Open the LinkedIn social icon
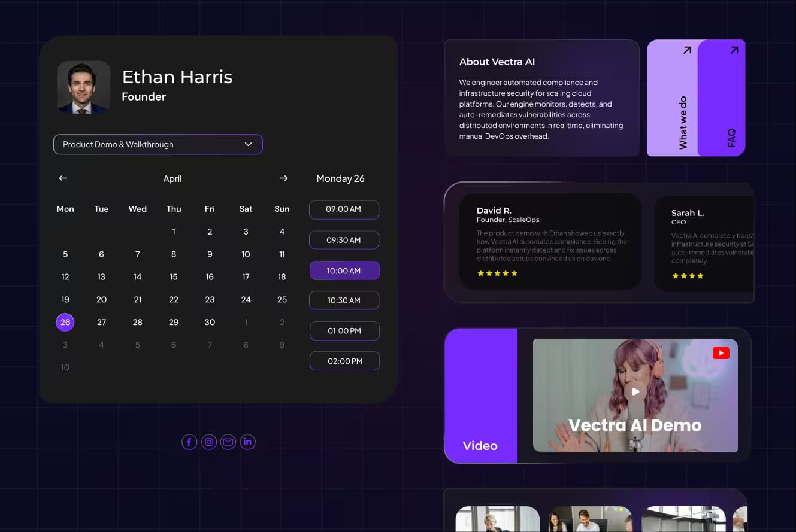 tap(248, 442)
